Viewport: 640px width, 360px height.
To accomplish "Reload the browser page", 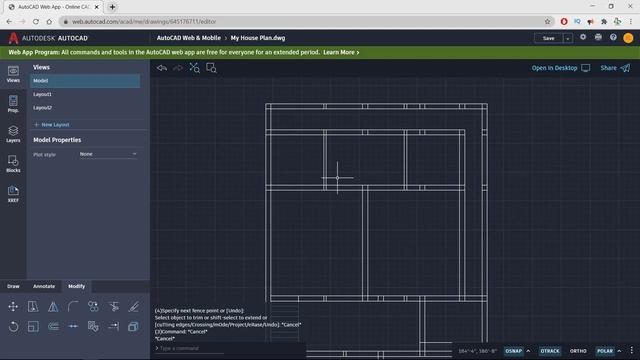I will pos(36,21).
